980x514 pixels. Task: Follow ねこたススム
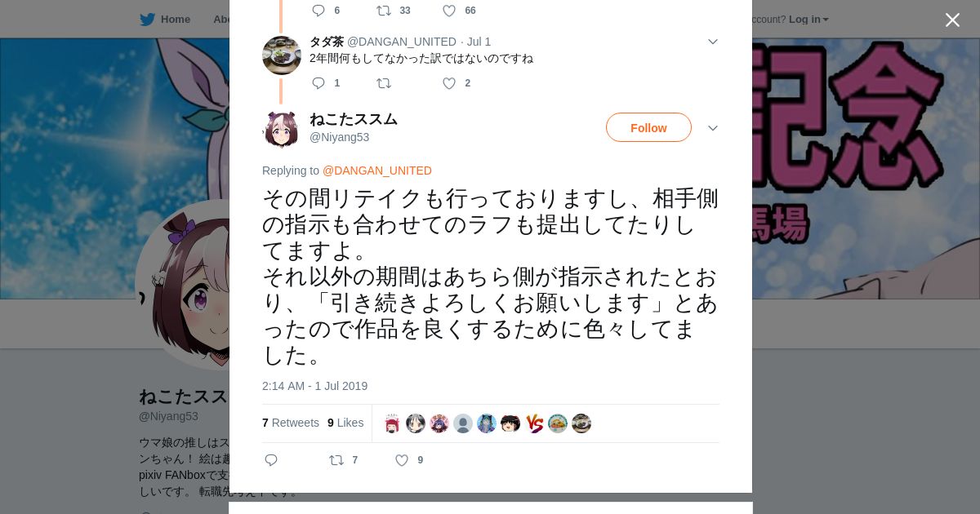click(648, 127)
